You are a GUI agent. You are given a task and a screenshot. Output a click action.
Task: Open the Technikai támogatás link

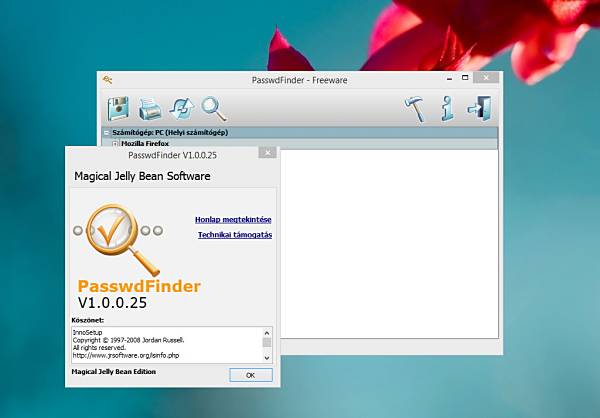[235, 235]
